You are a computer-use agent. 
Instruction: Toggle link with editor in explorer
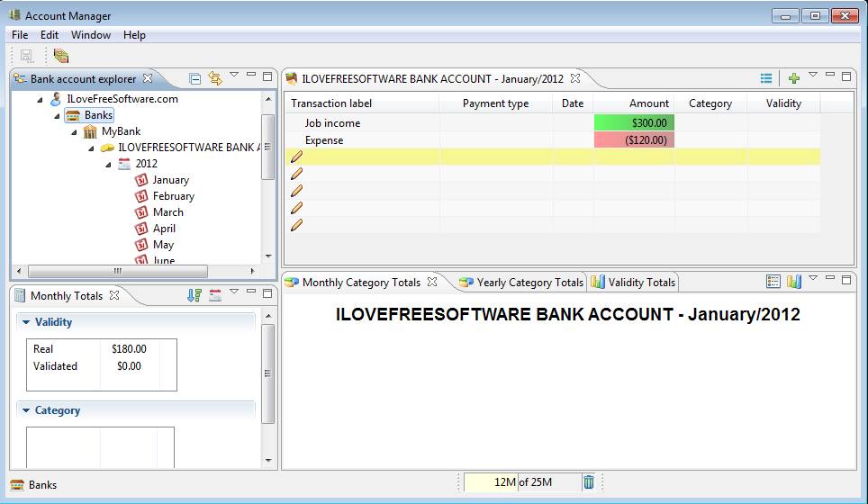215,78
